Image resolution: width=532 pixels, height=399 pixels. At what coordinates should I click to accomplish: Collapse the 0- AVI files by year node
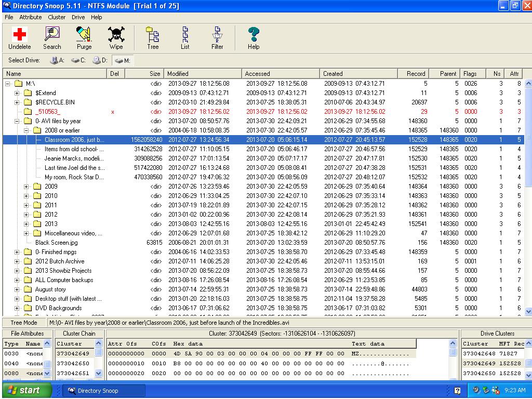pyautogui.click(x=17, y=121)
